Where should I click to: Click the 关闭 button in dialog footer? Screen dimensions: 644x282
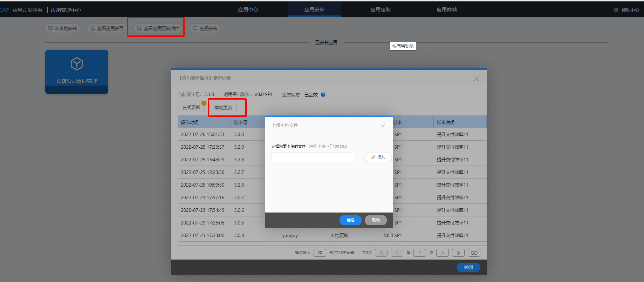(x=468, y=267)
